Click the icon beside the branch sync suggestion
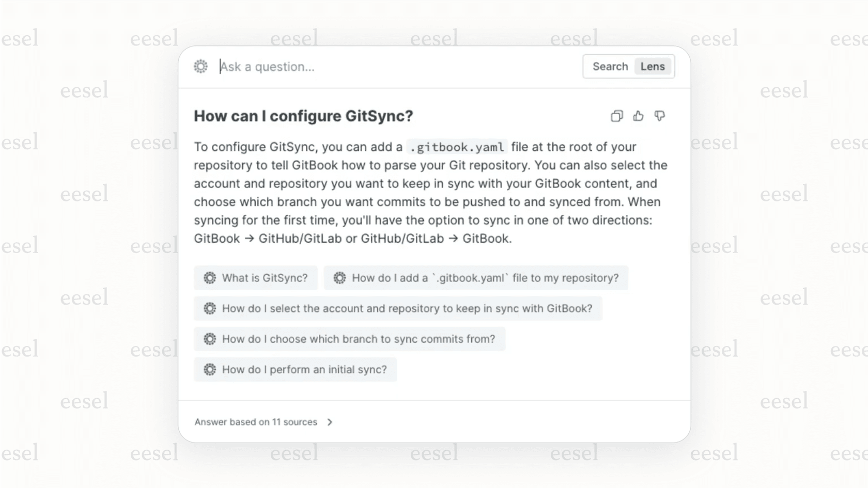This screenshot has height=488, width=868. click(210, 339)
